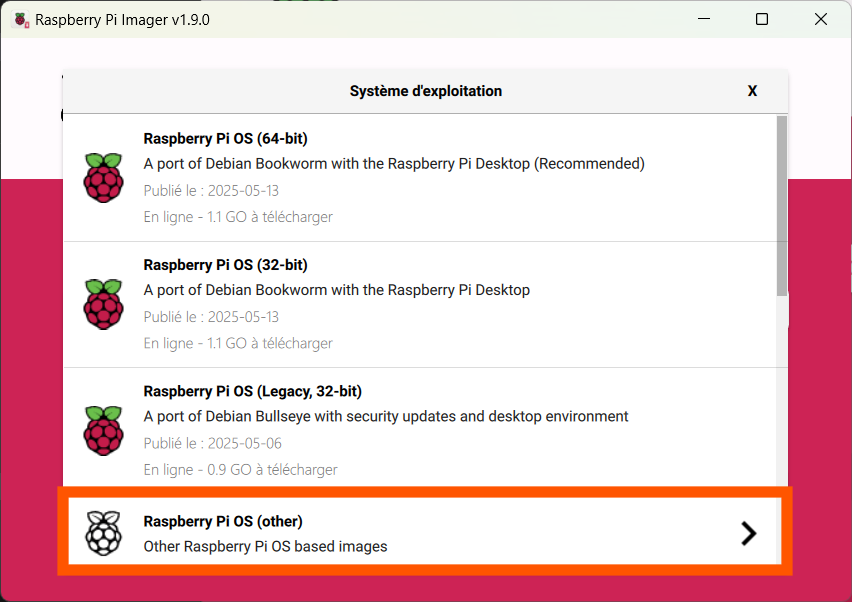Click the outline raspberry icon for Raspberry Pi OS (other)

[x=103, y=533]
